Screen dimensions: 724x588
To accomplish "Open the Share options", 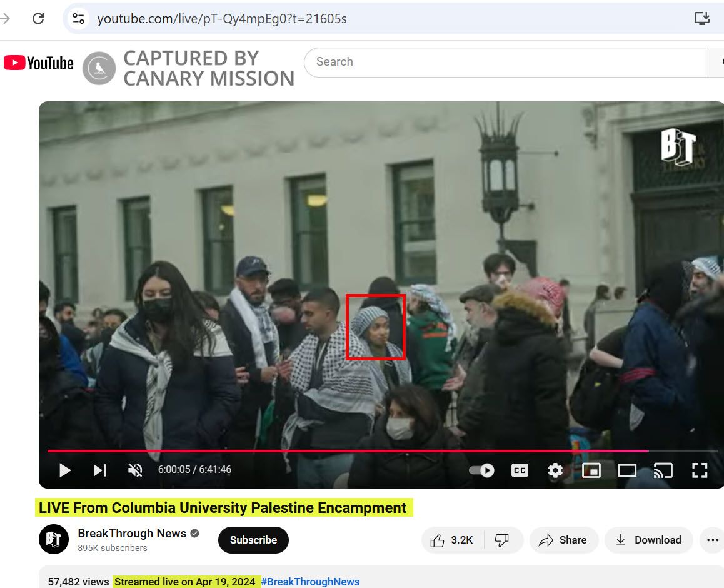I will point(563,539).
